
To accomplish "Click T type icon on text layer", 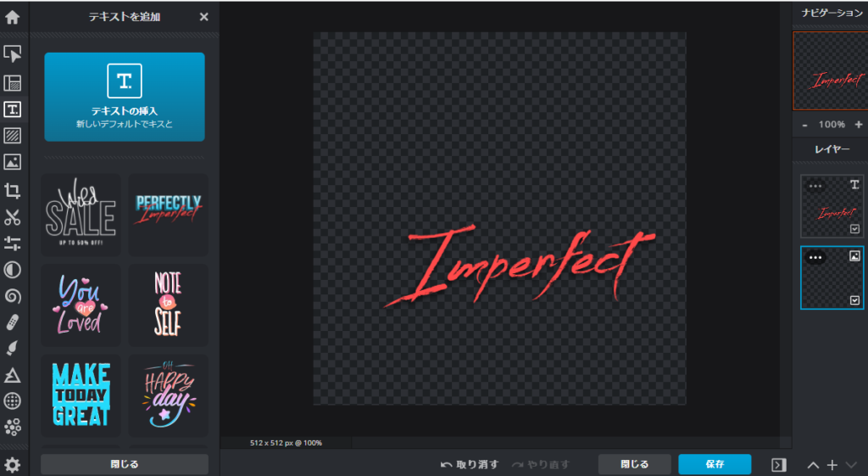I will 854,184.
